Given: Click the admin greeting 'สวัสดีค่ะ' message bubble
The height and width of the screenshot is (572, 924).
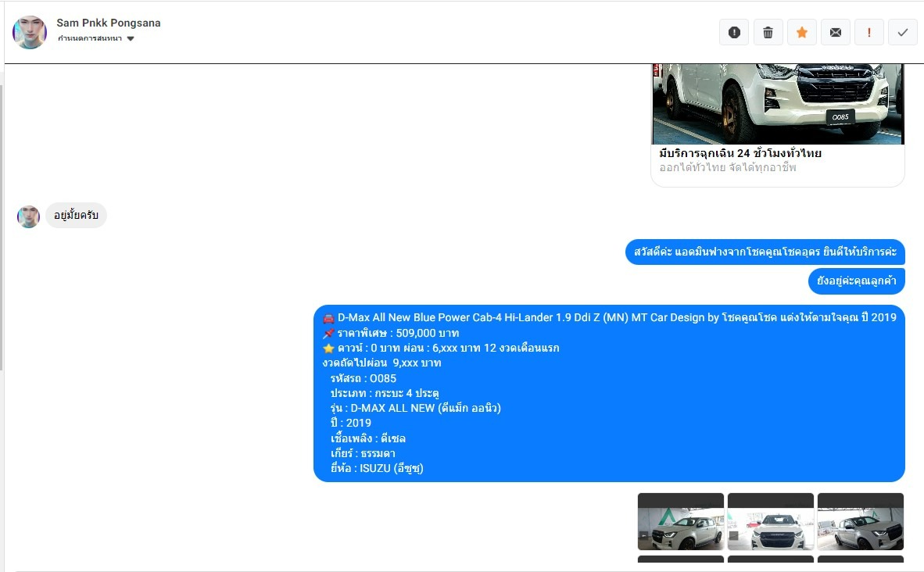Looking at the screenshot, I should pyautogui.click(x=765, y=252).
